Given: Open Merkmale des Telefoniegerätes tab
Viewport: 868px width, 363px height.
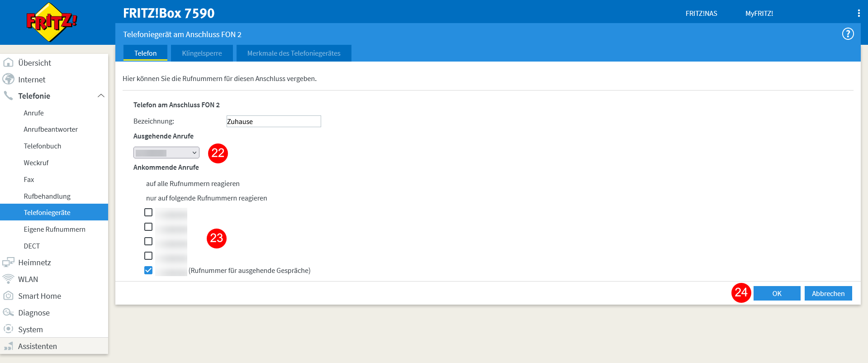Looking at the screenshot, I should coord(294,53).
